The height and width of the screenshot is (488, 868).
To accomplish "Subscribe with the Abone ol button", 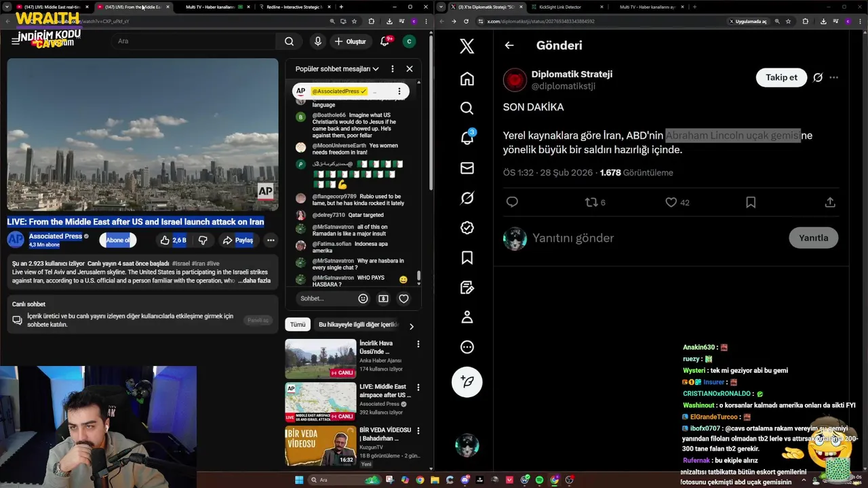I will pos(118,240).
